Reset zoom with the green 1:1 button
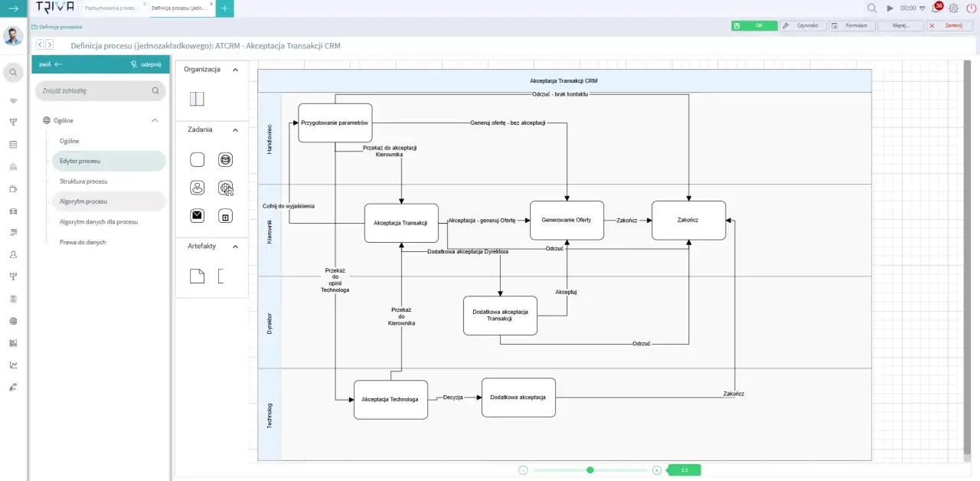The width and height of the screenshot is (980, 481). click(x=684, y=470)
